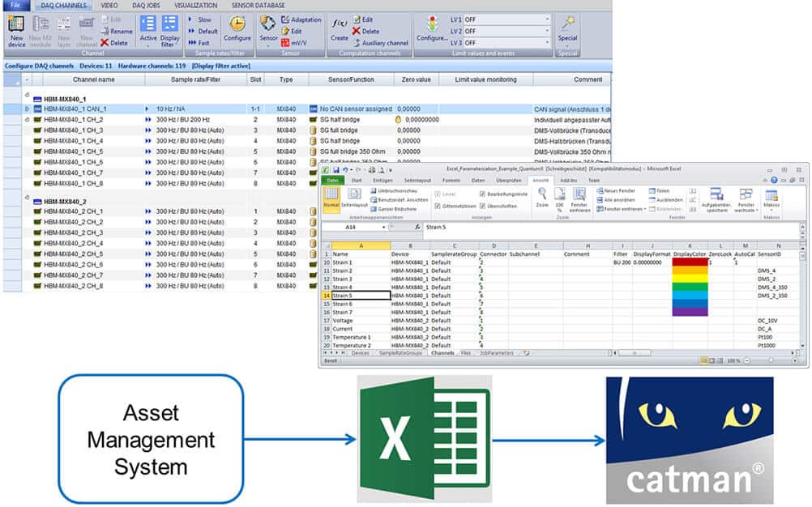Click the Channel name column header
Viewport: 812px width, 507px height.
coord(93,79)
